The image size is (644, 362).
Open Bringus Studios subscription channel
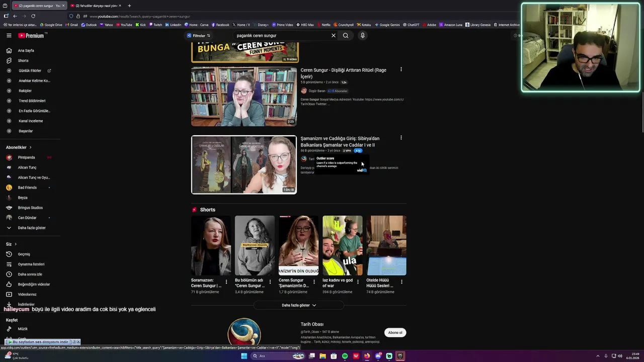(x=30, y=208)
